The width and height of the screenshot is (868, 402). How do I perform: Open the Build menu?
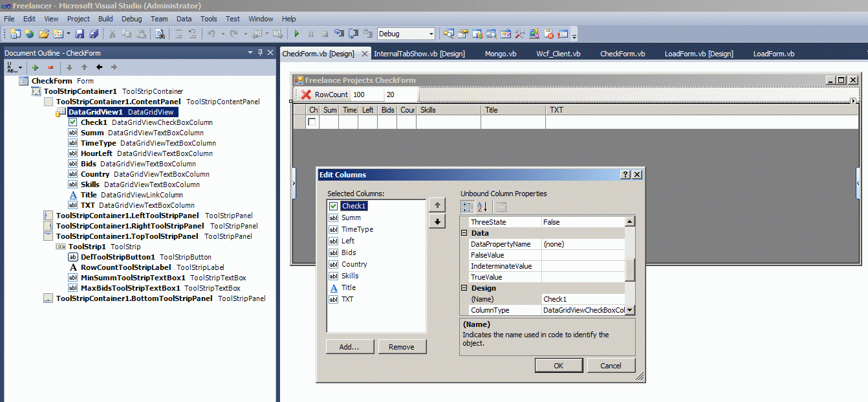pyautogui.click(x=105, y=19)
